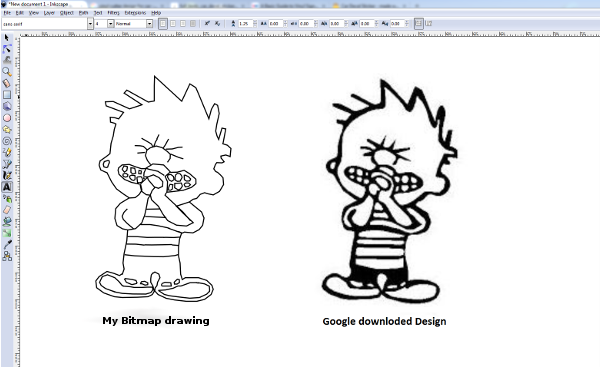Select the Eraser tool
600x367 pixels.
tap(7, 210)
